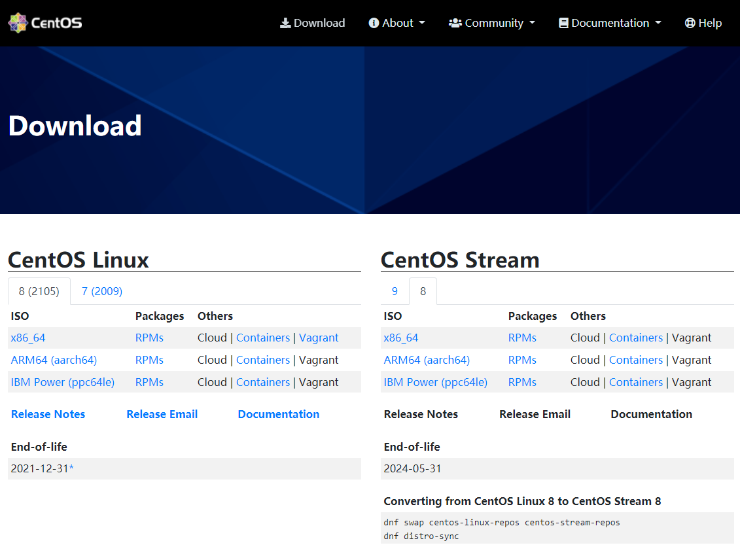Click Vagrant text in CentOS Stream x86_64 row

pyautogui.click(x=692, y=338)
